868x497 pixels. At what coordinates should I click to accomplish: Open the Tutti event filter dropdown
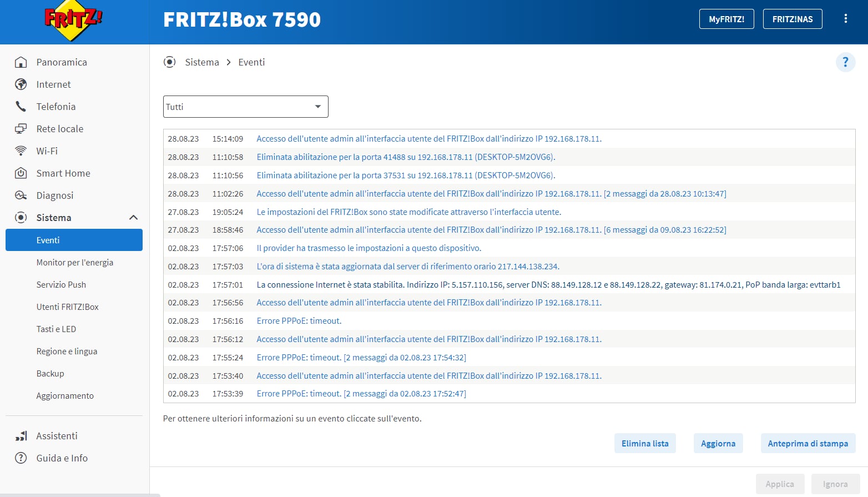coord(246,107)
